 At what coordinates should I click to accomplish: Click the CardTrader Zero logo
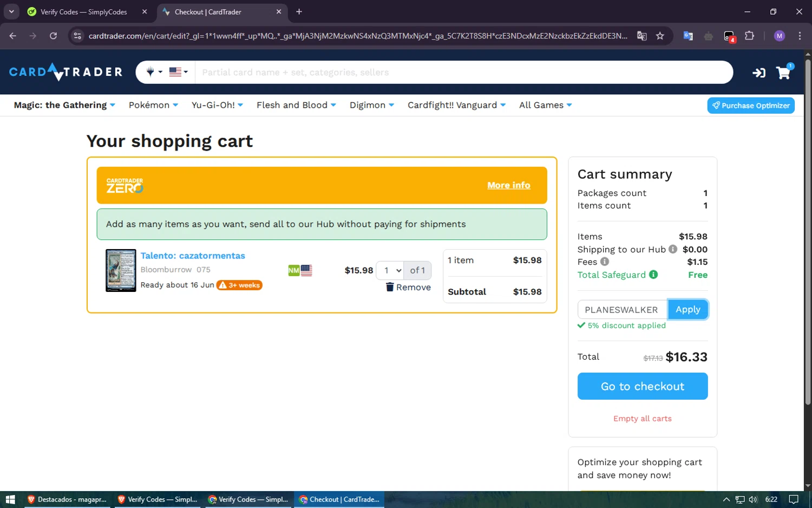click(125, 185)
